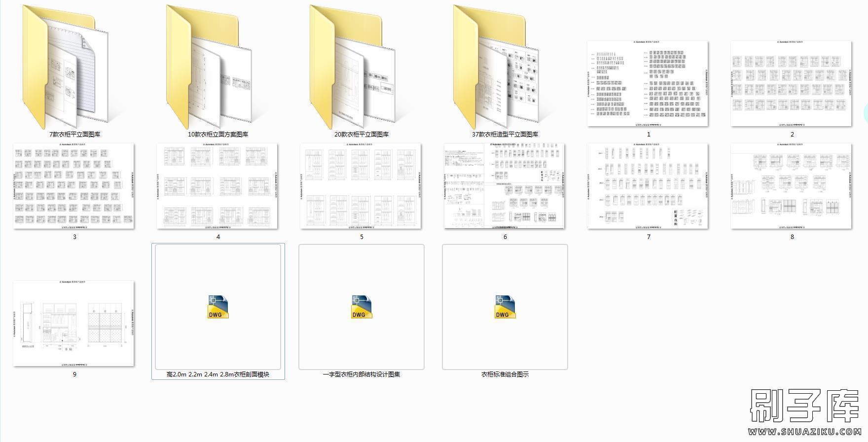The height and width of the screenshot is (442, 868).
Task: Click the thumbnail of file 9
Action: pyautogui.click(x=74, y=323)
